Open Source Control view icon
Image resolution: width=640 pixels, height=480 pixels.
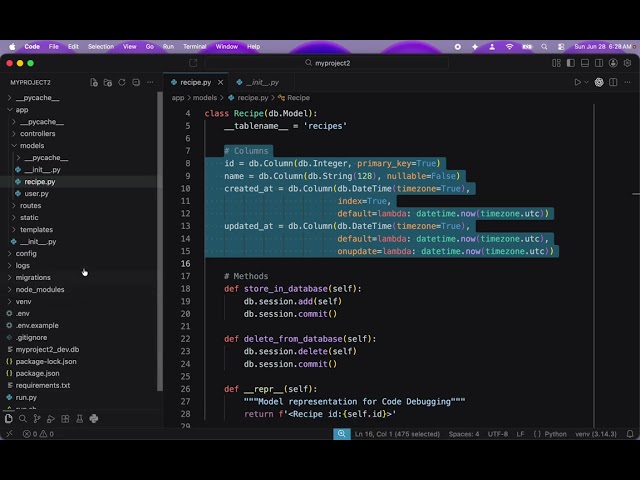(x=37, y=418)
